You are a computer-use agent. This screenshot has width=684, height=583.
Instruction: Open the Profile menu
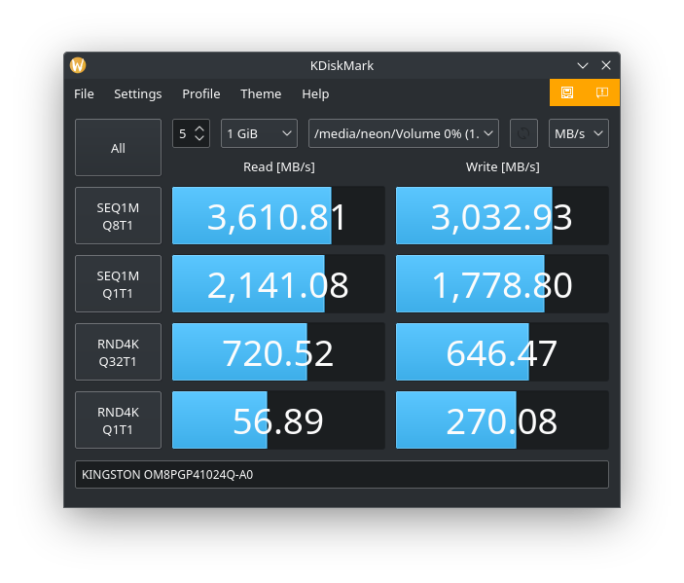coord(201,94)
